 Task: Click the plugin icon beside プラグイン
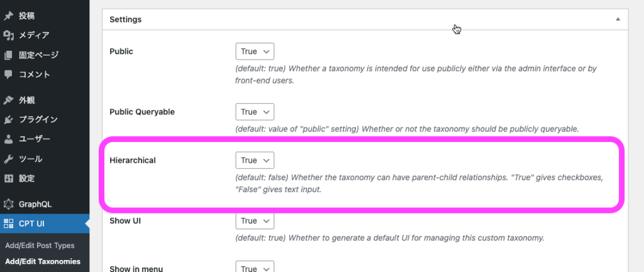click(8, 120)
